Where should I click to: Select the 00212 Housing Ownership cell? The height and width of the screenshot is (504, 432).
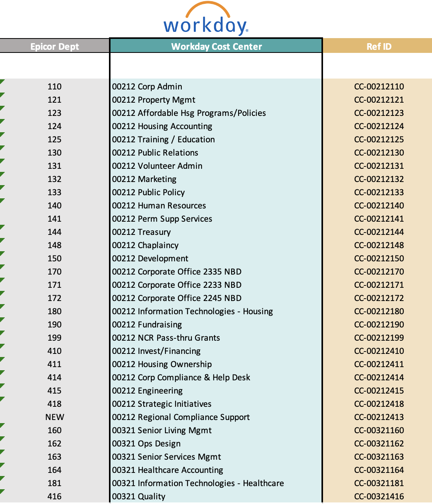[216, 364]
